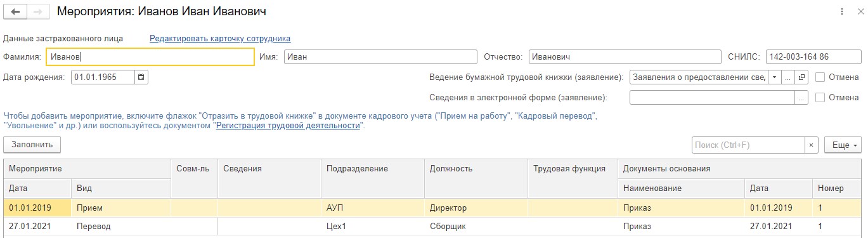
Task: Check Отмена for the paper workbook statement
Action: pos(820,77)
